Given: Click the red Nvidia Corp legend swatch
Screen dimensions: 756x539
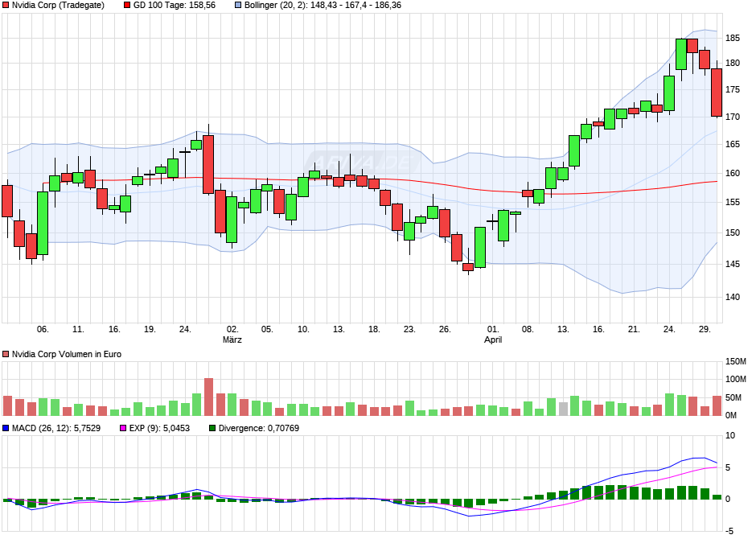Looking at the screenshot, I should pos(6,6).
